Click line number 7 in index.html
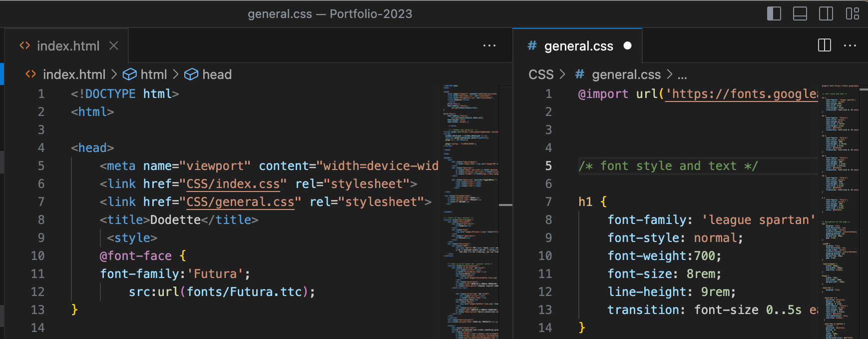The width and height of the screenshot is (868, 339). coord(41,202)
